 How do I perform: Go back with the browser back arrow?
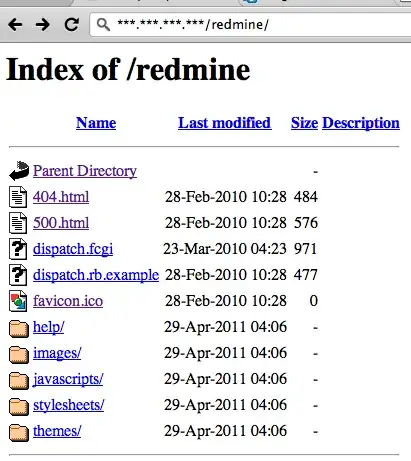pos(15,24)
